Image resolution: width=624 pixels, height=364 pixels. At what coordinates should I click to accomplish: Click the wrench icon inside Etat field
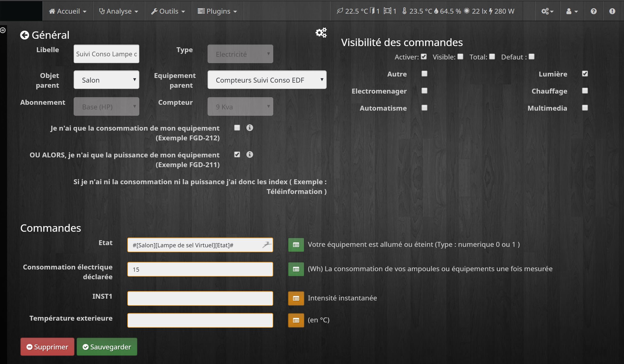(x=266, y=245)
